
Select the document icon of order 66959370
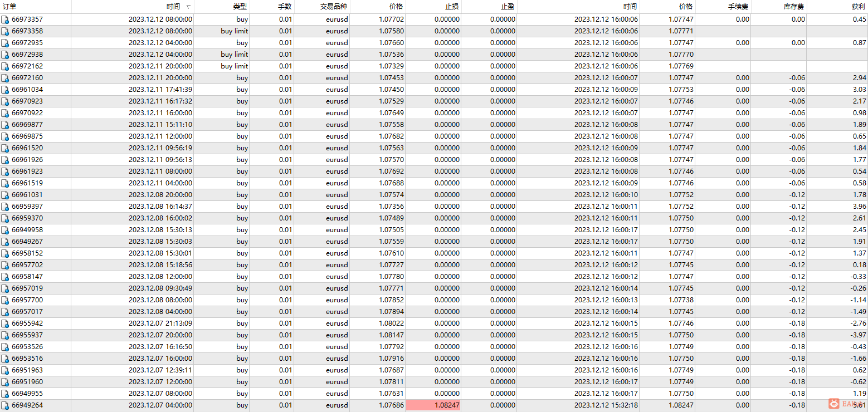[6, 218]
